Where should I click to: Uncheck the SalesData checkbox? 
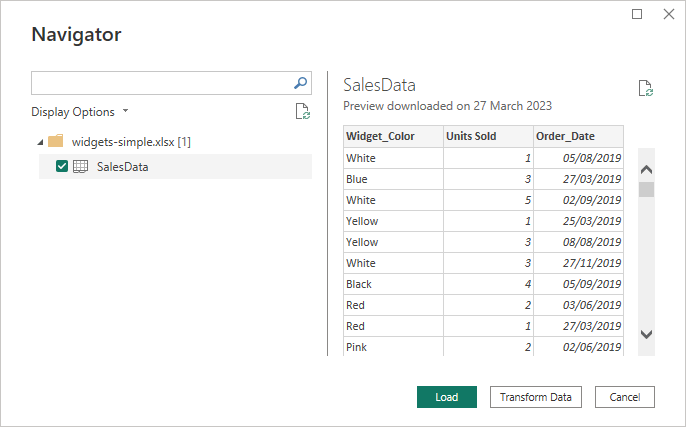(62, 167)
